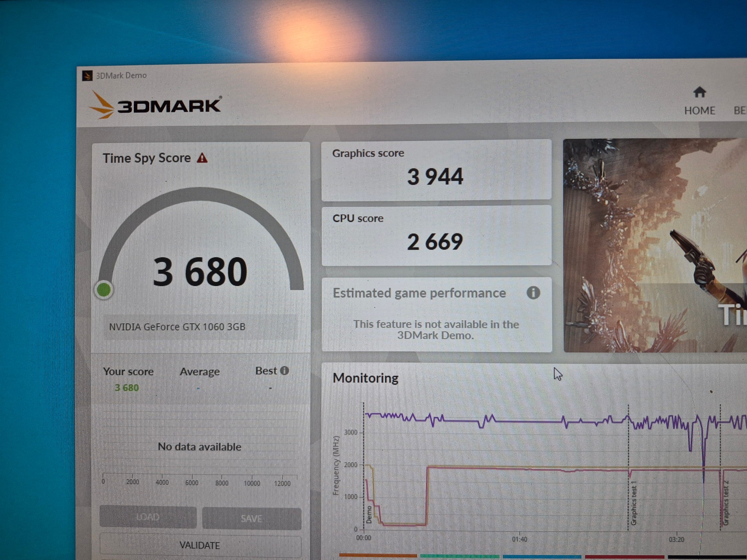
Task: Click the CPU score heading
Action: pos(358,218)
